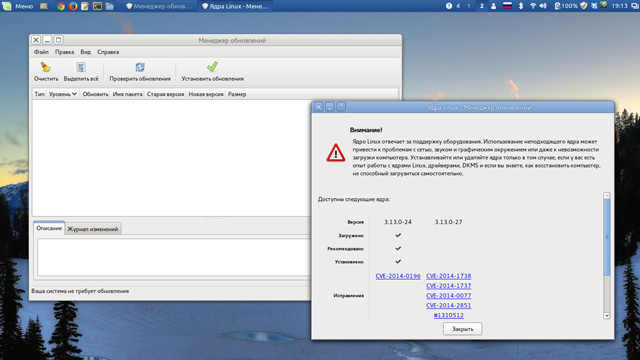Open the CVE-2014-2851 link
This screenshot has height=360, width=640.
tap(449, 305)
